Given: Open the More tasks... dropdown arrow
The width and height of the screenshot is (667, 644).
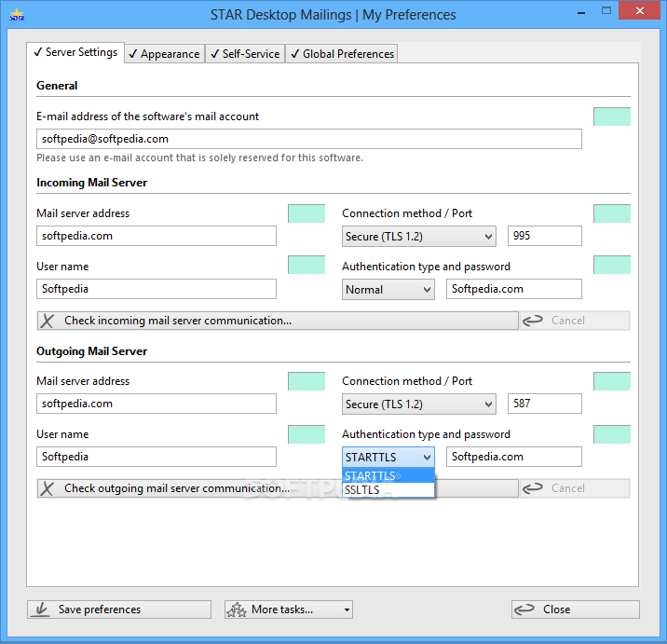Looking at the screenshot, I should [x=347, y=610].
